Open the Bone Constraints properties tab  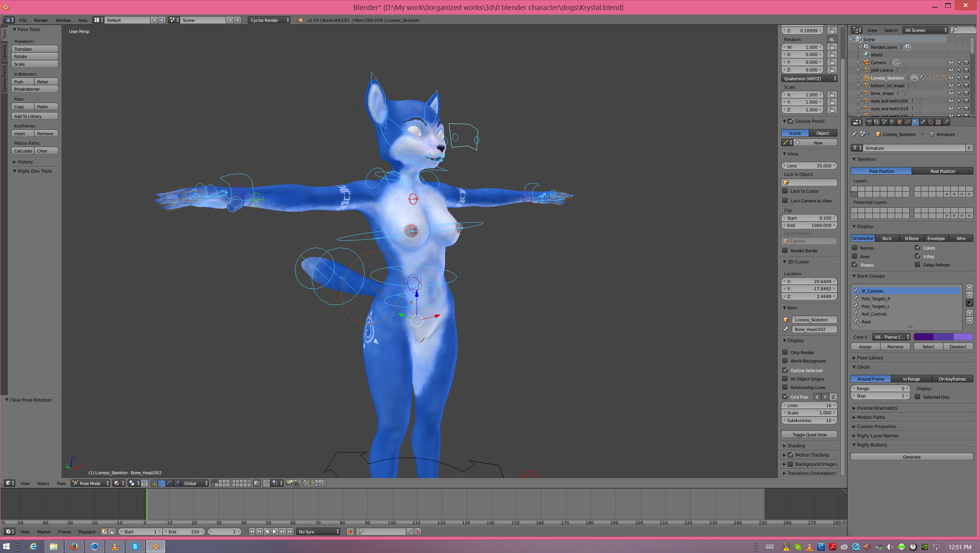coord(930,122)
